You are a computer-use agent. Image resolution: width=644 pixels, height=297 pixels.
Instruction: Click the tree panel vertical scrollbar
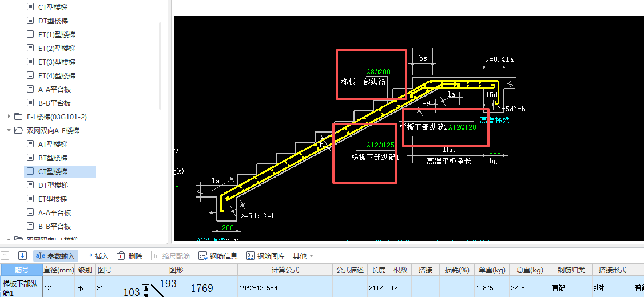(x=160, y=66)
